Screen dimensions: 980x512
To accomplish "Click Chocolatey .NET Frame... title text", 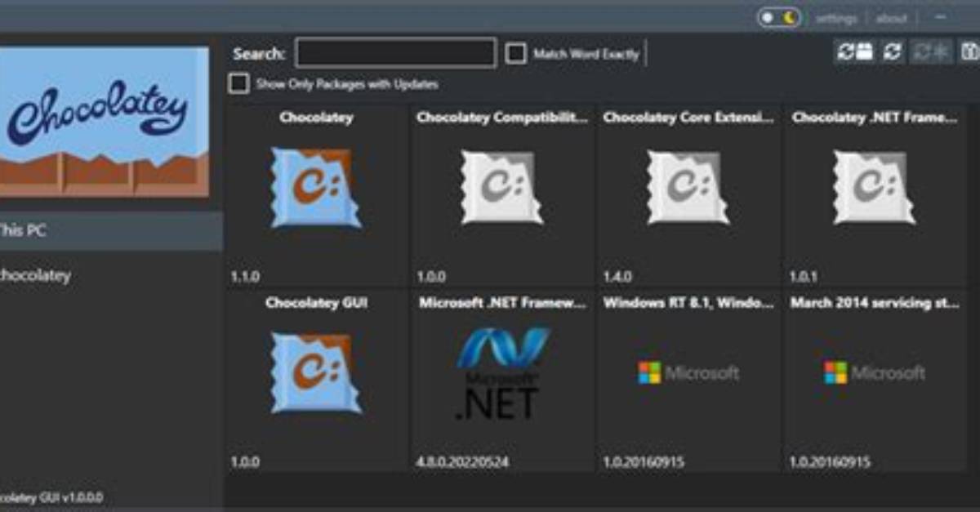I will pyautogui.click(x=875, y=118).
